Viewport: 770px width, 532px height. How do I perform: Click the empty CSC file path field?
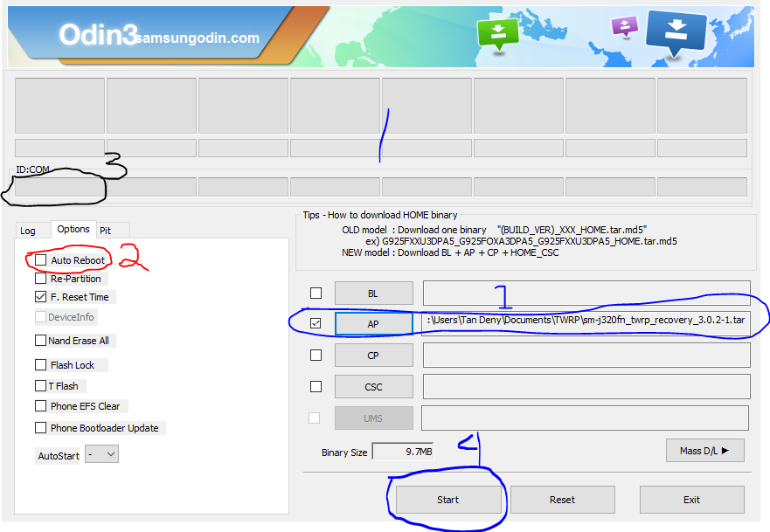pyautogui.click(x=586, y=387)
